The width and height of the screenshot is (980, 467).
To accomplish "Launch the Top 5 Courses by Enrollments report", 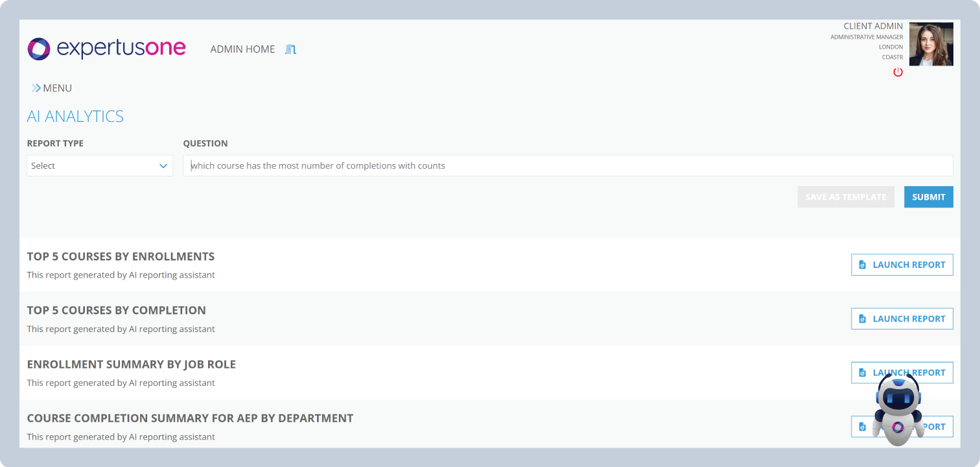I will (902, 265).
